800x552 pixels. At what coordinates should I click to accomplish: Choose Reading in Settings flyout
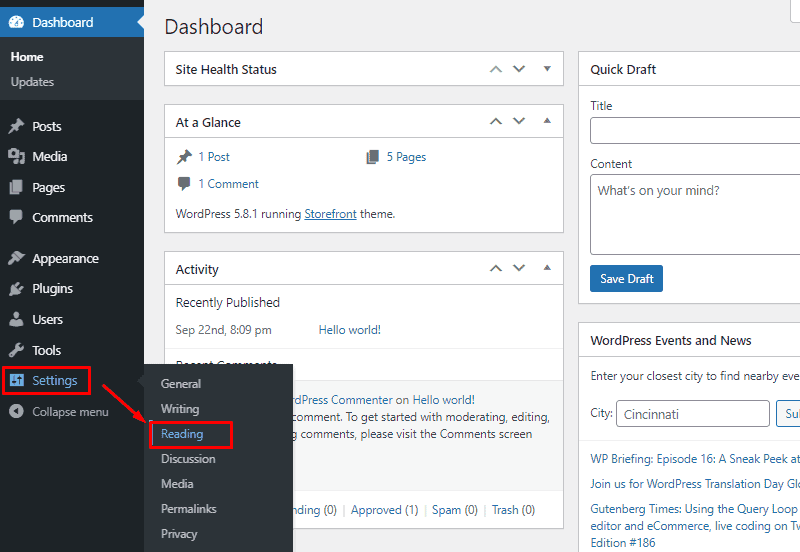click(182, 434)
